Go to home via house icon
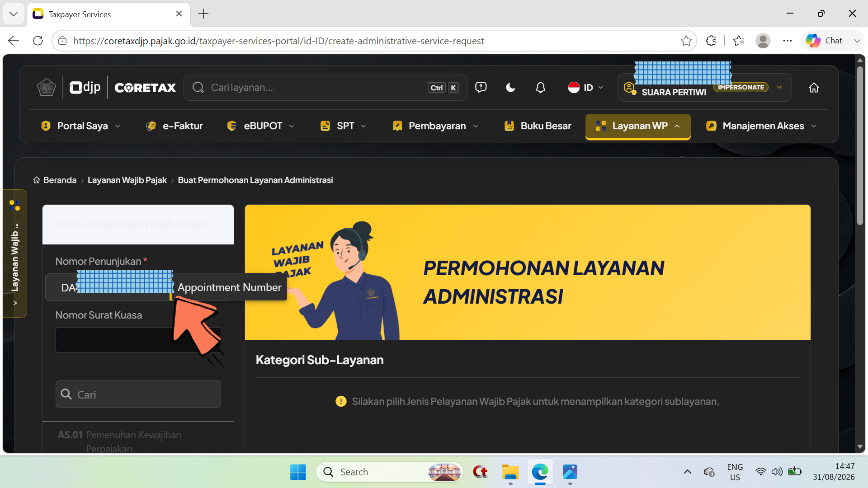This screenshot has height=488, width=868. 814,88
